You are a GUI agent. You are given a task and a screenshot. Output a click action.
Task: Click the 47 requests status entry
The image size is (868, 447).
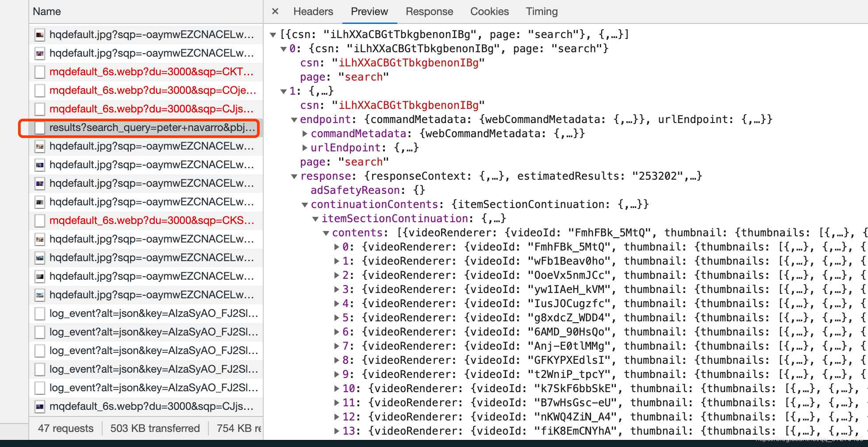pos(65,428)
